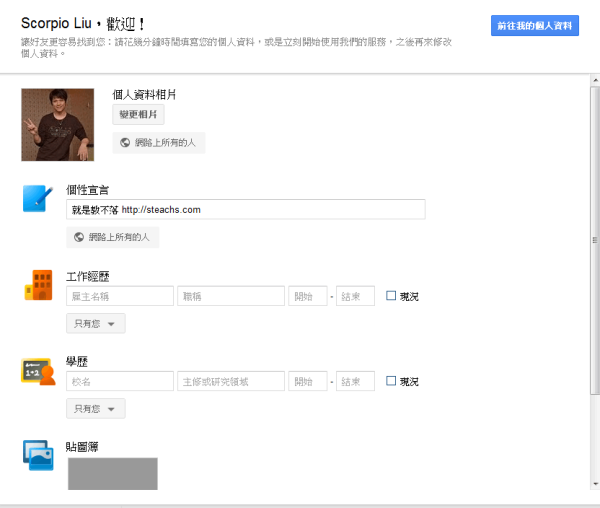Click the 個性宣言 pencil note icon
600x508 pixels.
[37, 199]
